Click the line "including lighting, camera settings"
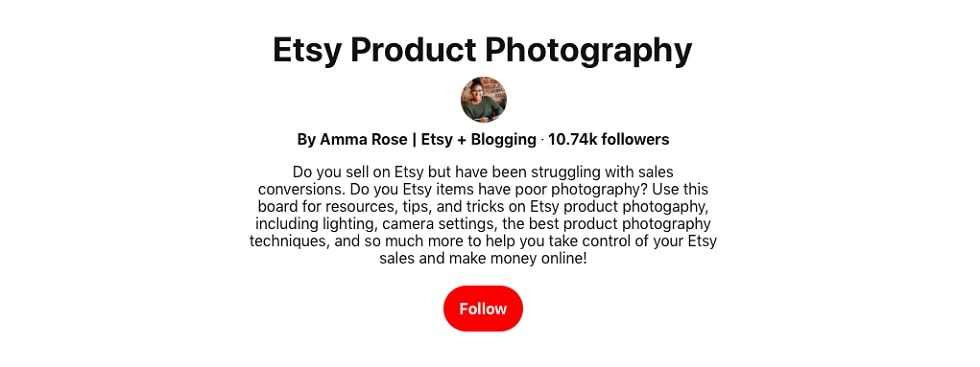This screenshot has width=980, height=367. [x=482, y=224]
